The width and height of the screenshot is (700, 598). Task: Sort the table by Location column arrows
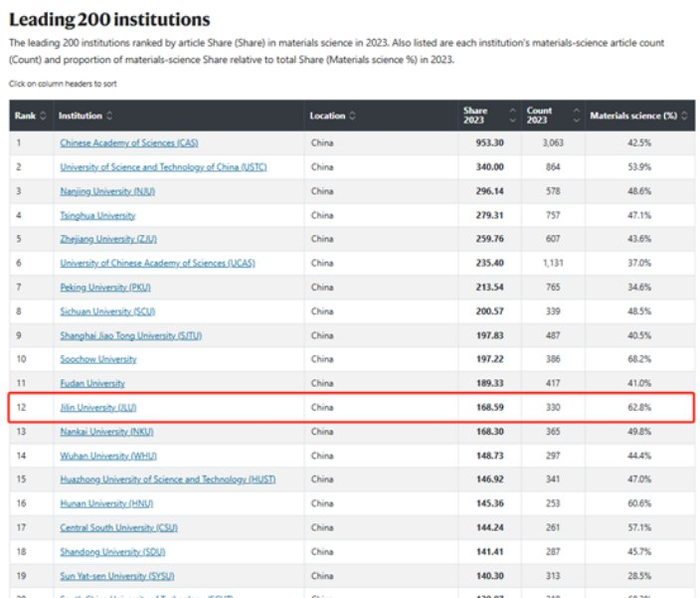[352, 116]
